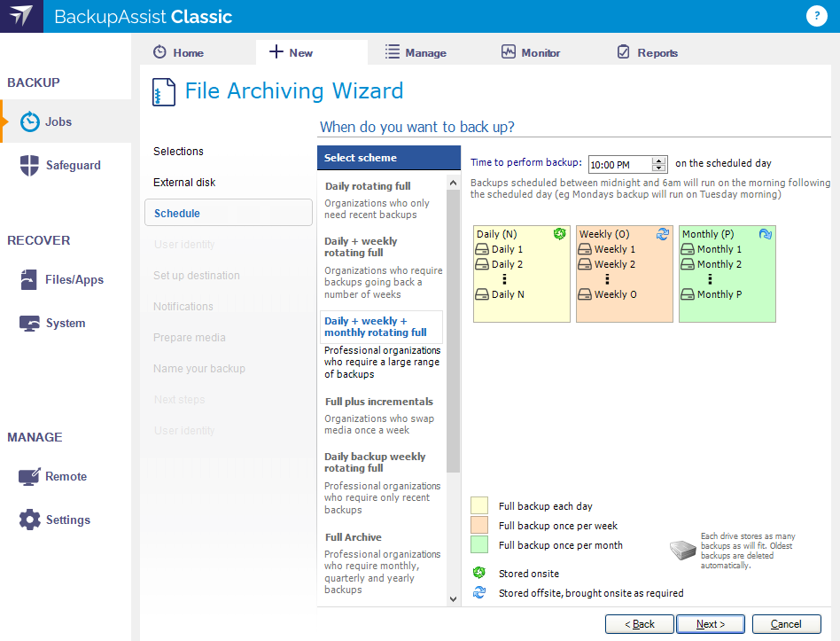Click the Monthly (P) offsite icon
Viewport: 840px width, 641px height.
click(766, 234)
